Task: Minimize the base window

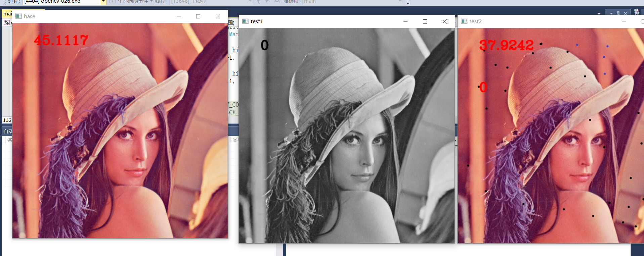Action: 179,16
